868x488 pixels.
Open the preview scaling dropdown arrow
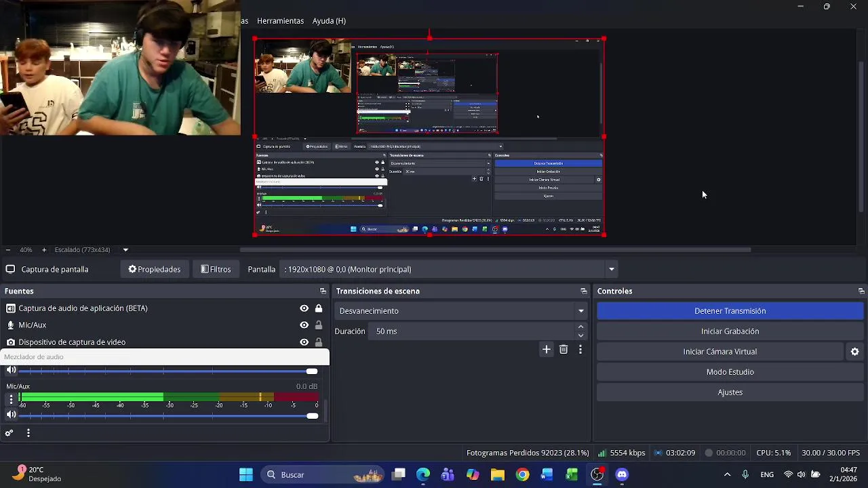coord(125,250)
